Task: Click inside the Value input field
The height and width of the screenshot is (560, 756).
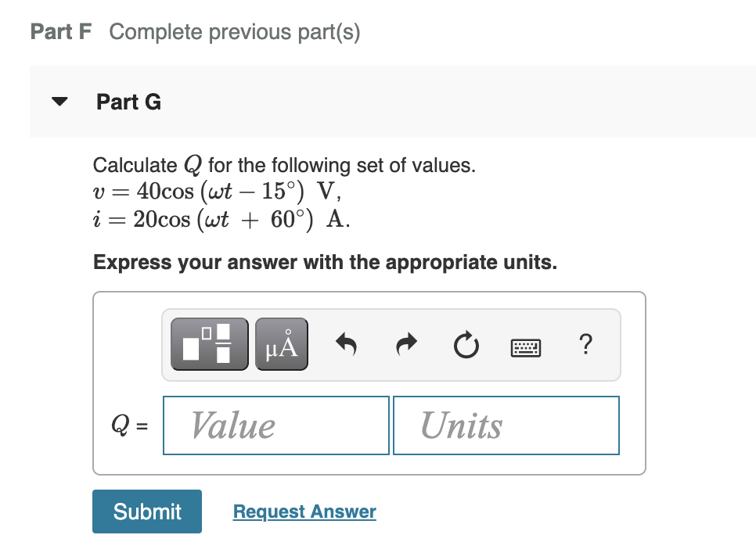Action: tap(275, 425)
